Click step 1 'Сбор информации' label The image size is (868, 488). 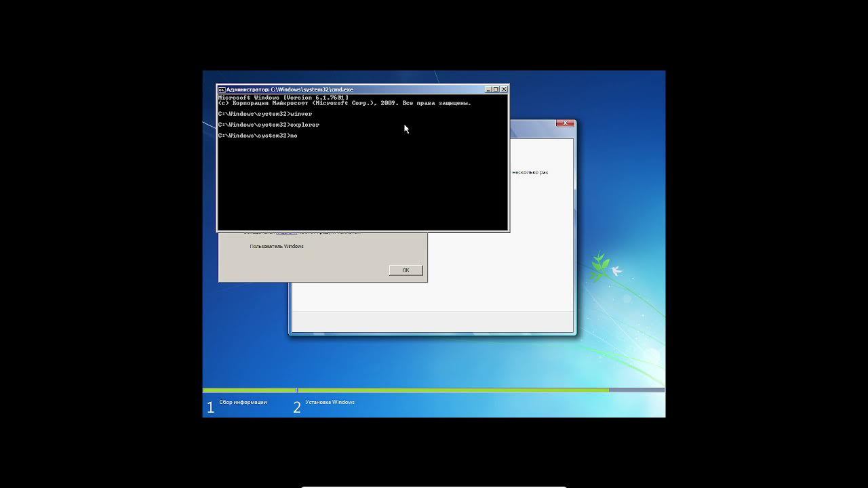(243, 402)
